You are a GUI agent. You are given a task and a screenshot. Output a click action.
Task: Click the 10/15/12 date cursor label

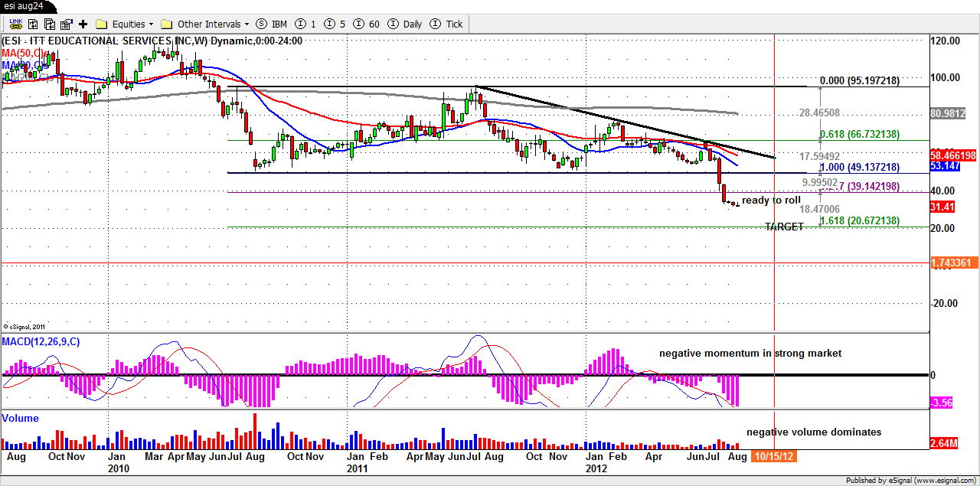[x=774, y=456]
